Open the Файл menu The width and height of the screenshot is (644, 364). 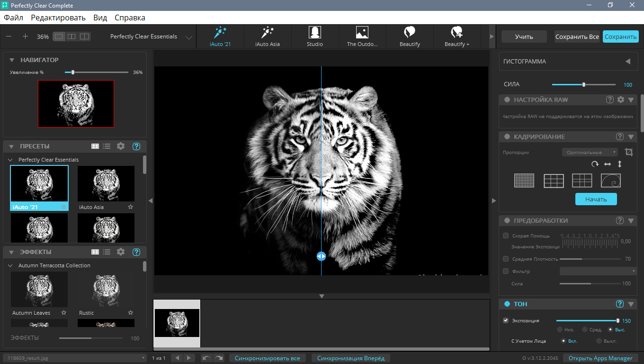click(14, 18)
